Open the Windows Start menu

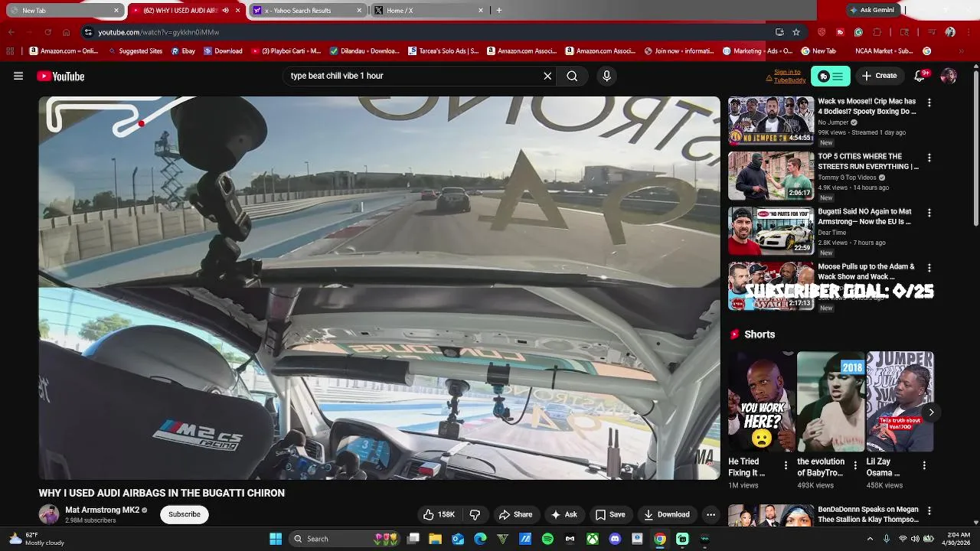click(x=276, y=539)
